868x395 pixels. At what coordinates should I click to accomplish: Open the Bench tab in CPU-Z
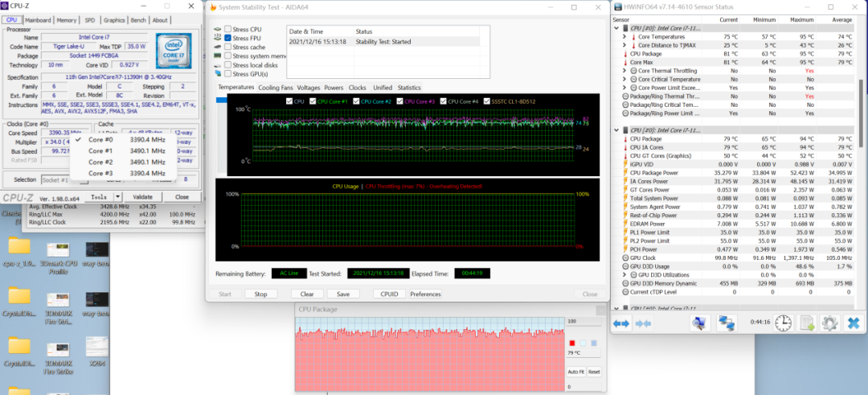[x=138, y=20]
